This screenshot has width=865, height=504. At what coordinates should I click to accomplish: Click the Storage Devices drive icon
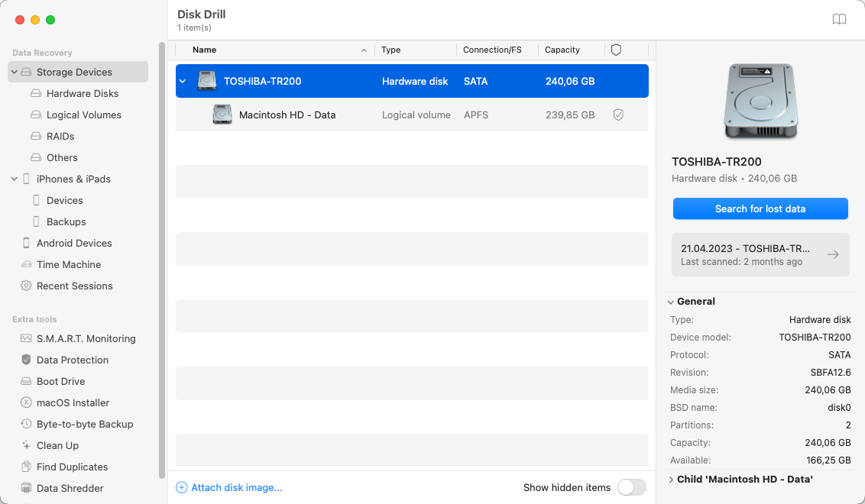pos(26,73)
